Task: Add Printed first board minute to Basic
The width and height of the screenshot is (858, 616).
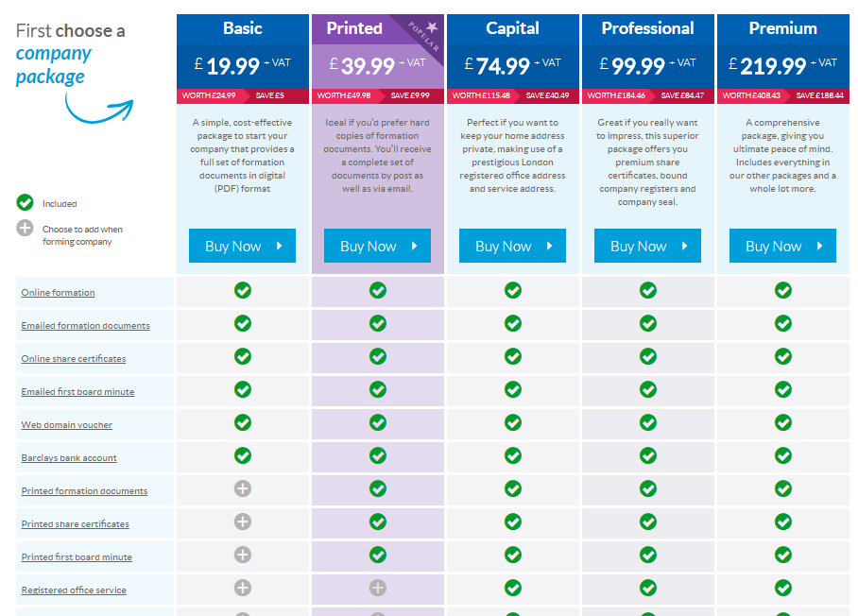Action: click(x=243, y=555)
